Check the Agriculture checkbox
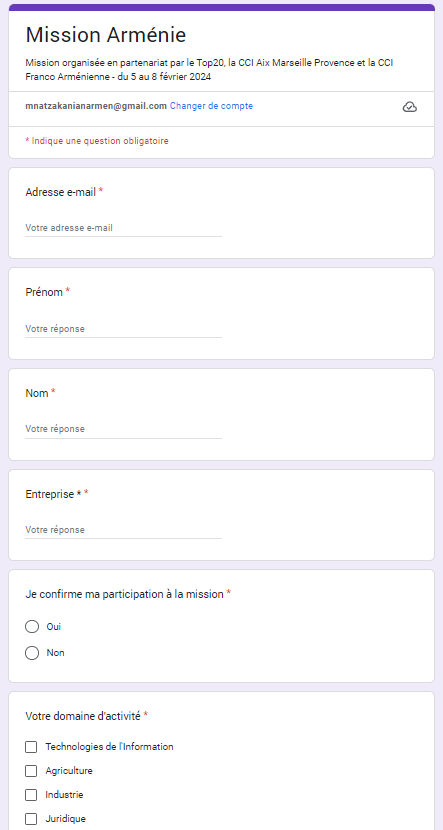 pos(31,771)
